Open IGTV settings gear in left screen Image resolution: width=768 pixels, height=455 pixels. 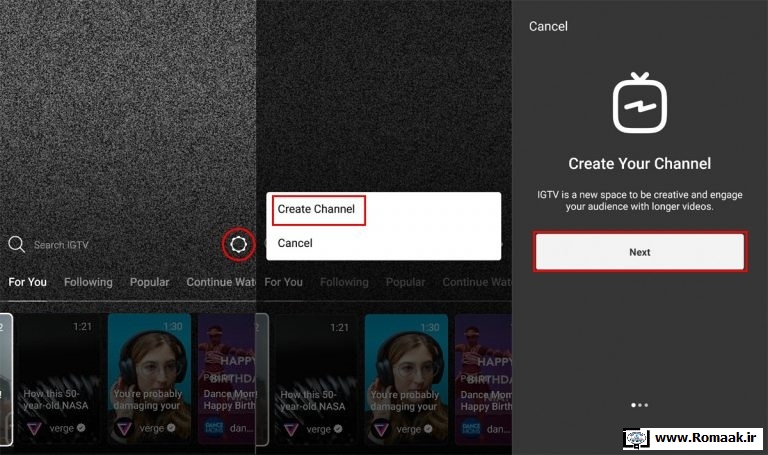tap(239, 244)
